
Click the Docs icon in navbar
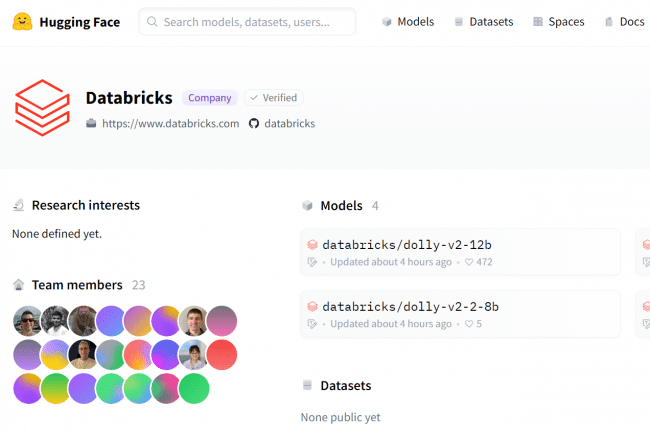[x=608, y=21]
